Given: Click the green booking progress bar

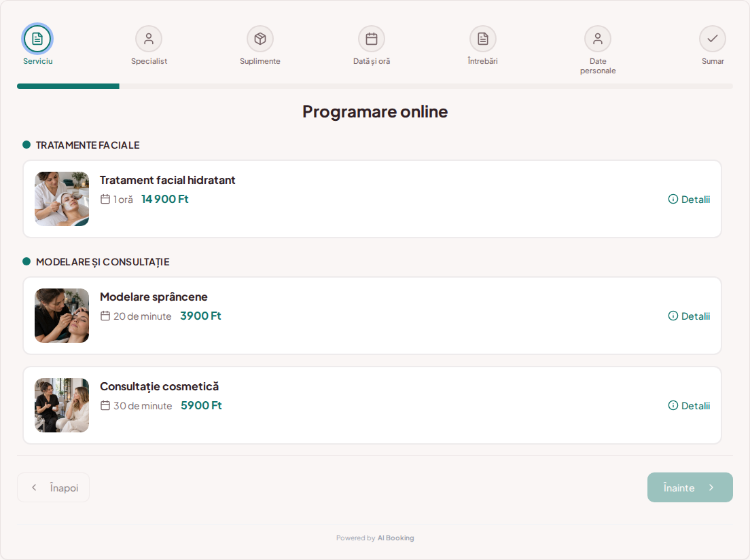Looking at the screenshot, I should (x=68, y=86).
